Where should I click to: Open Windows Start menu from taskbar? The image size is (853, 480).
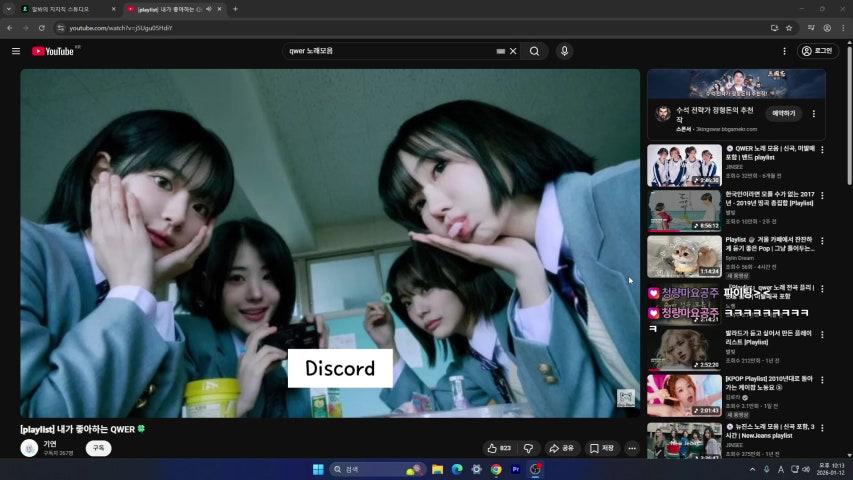pyautogui.click(x=318, y=469)
